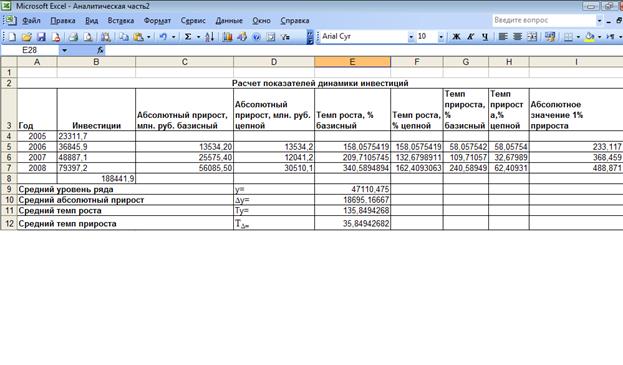623x365 pixels.
Task: Click the 'Введите вопрос' help field
Action: [544, 20]
